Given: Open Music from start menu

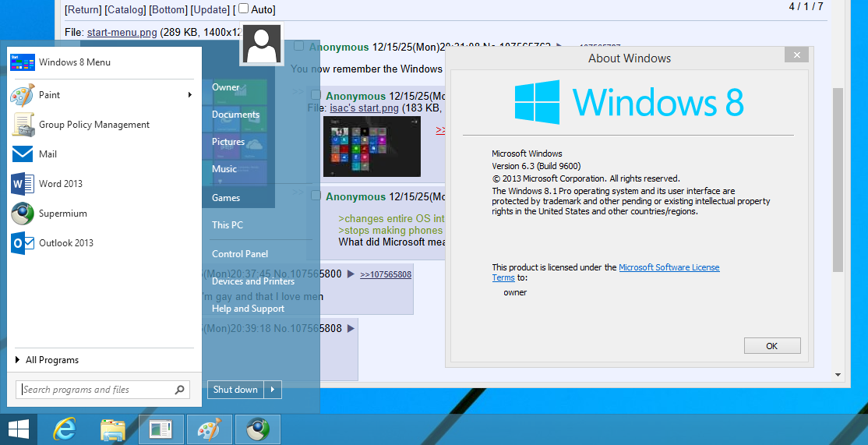Looking at the screenshot, I should coord(224,169).
